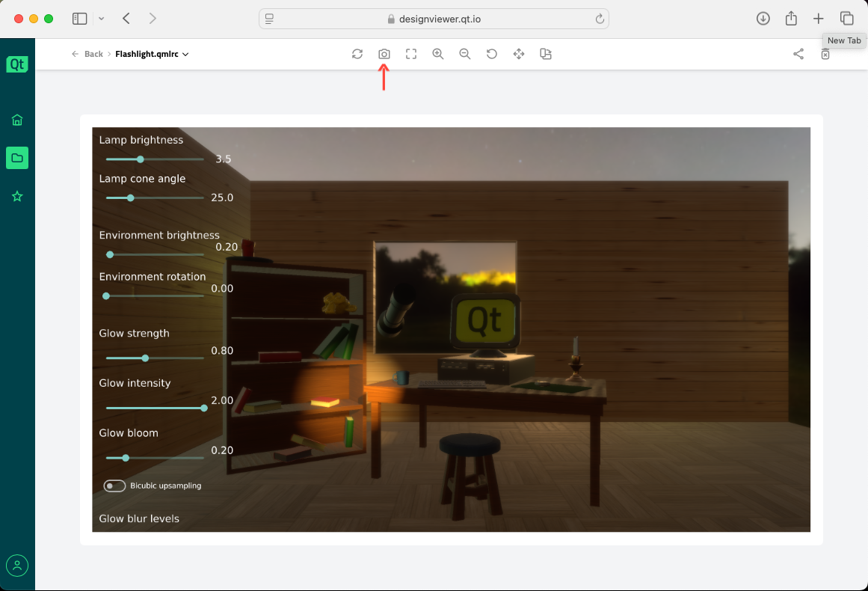Click the Environment brightness slider handle

[110, 254]
